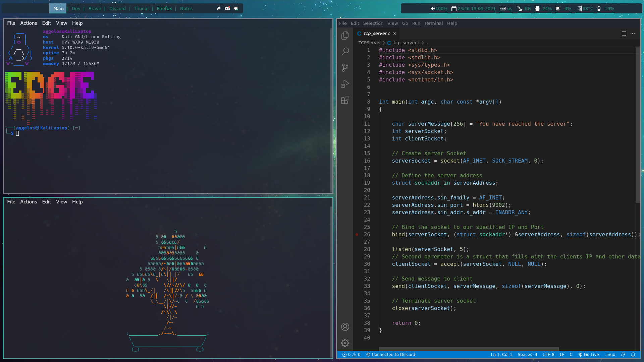Open the Extensions view

click(x=345, y=100)
